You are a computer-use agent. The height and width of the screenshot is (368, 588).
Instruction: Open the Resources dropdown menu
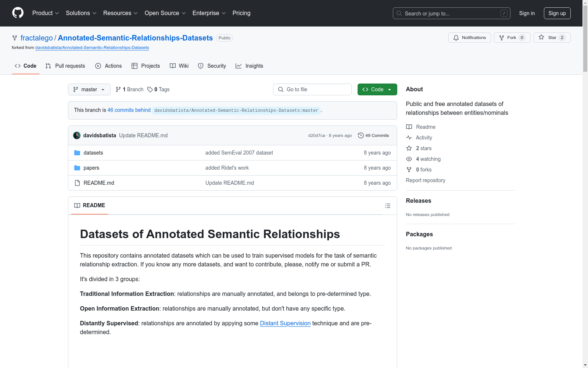coord(121,13)
